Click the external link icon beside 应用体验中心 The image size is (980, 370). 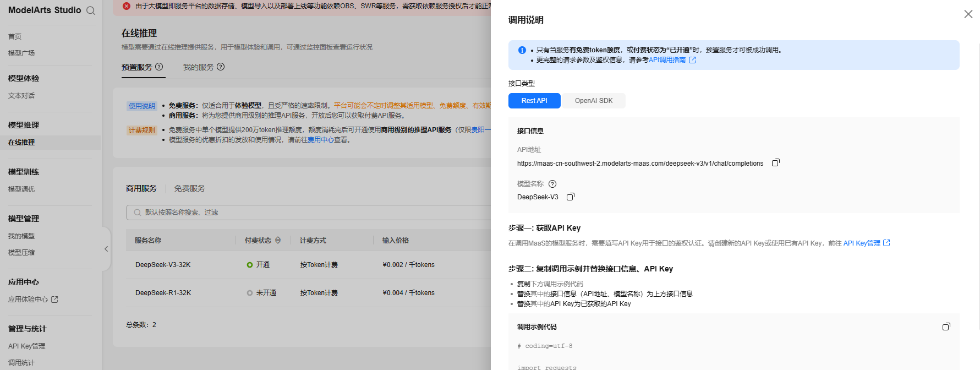tap(54, 300)
